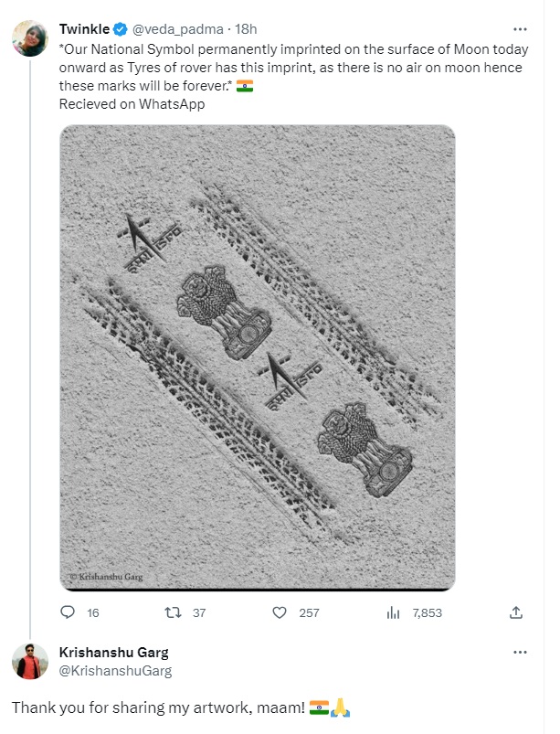Enlarge the moon rover imprint artwork image

257,357
